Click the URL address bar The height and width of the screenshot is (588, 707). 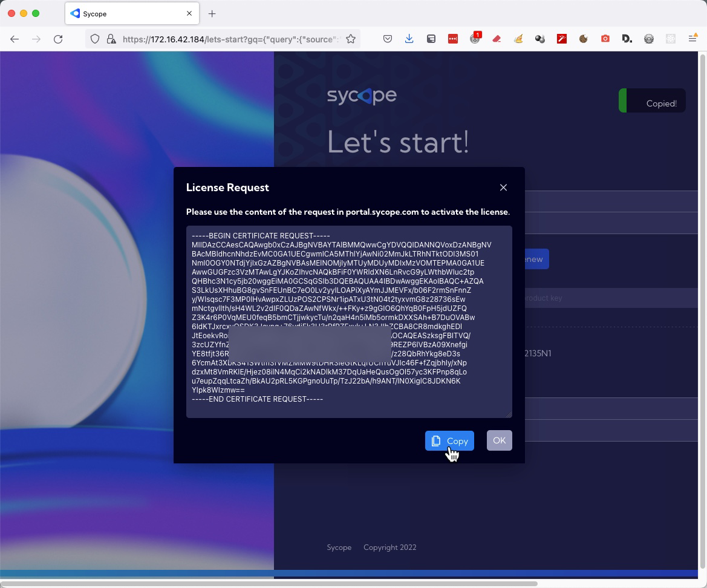tap(230, 39)
